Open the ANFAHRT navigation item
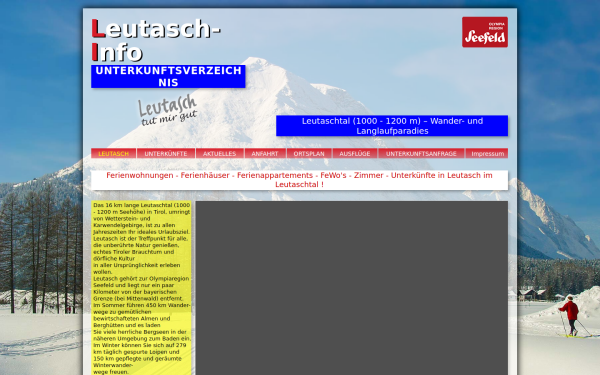The image size is (600, 375). coord(265,153)
